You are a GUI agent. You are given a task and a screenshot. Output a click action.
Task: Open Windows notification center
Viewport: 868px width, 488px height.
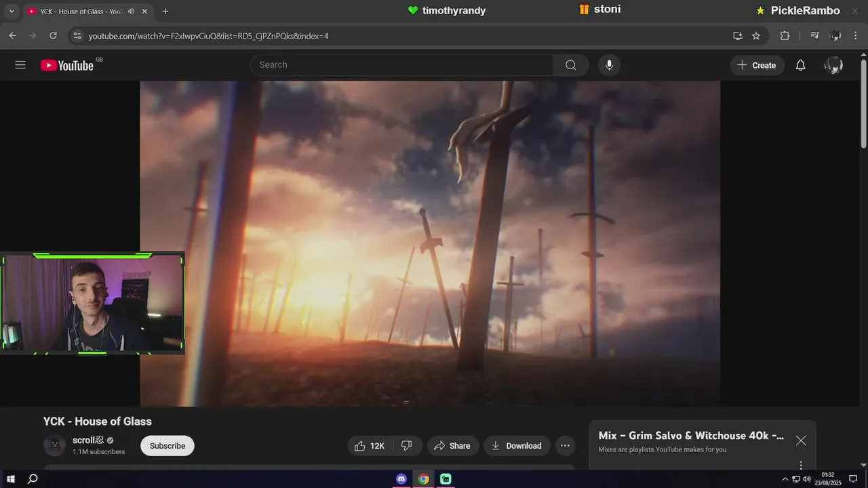[853, 479]
